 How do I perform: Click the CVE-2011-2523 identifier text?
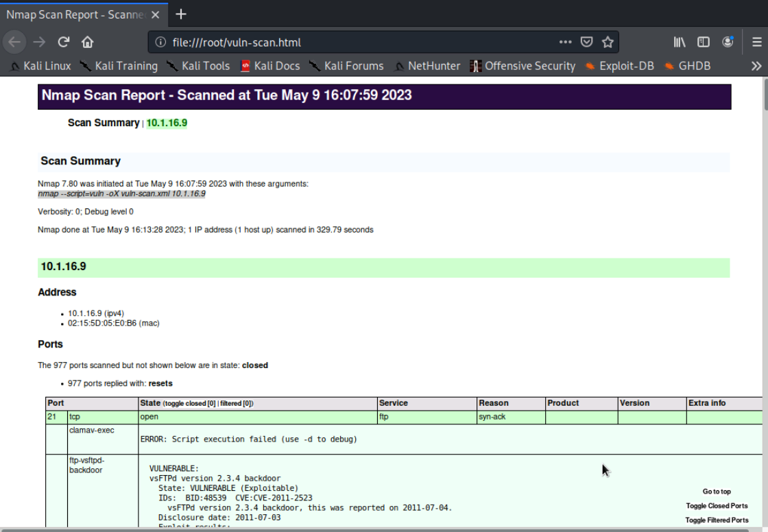[274, 498]
